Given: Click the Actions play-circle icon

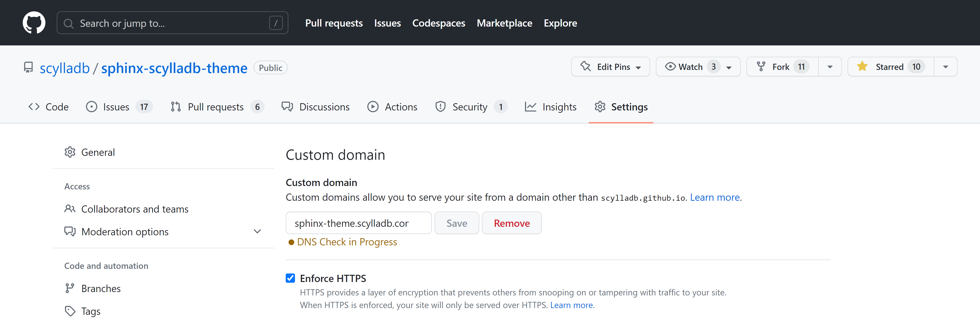Looking at the screenshot, I should pyautogui.click(x=373, y=107).
